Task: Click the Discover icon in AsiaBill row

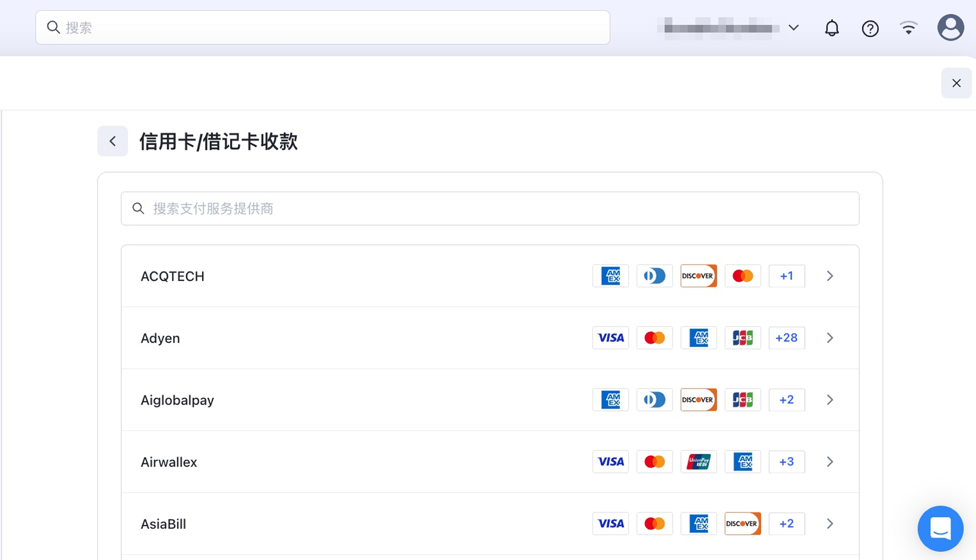Action: click(x=743, y=524)
